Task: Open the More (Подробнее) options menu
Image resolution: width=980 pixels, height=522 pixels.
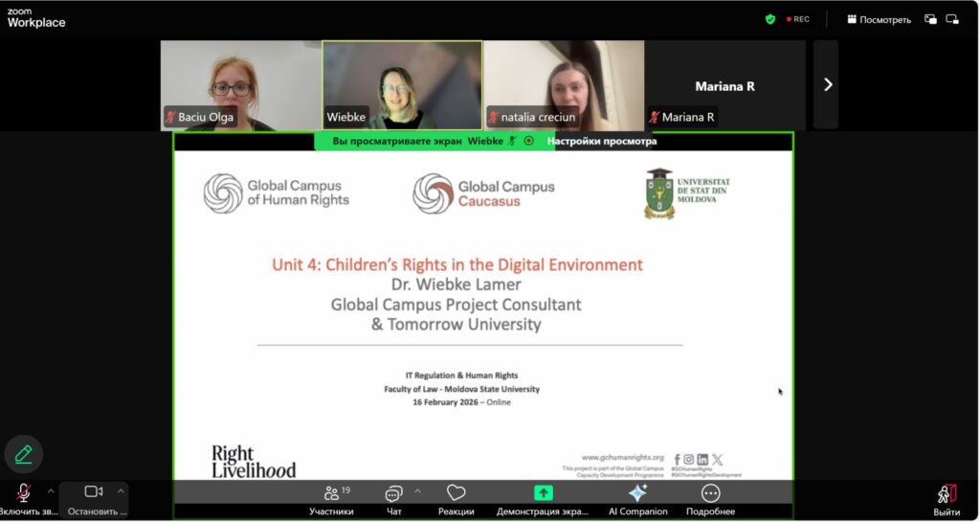Action: pos(710,493)
